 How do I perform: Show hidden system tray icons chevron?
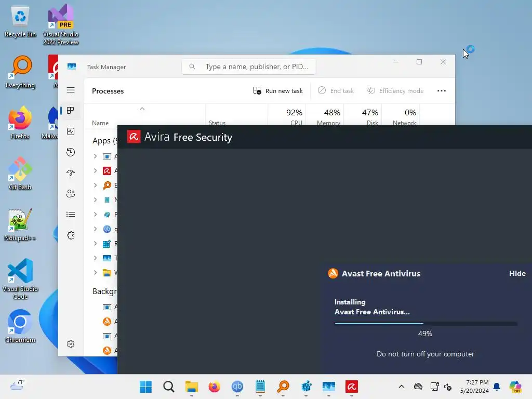click(x=402, y=387)
